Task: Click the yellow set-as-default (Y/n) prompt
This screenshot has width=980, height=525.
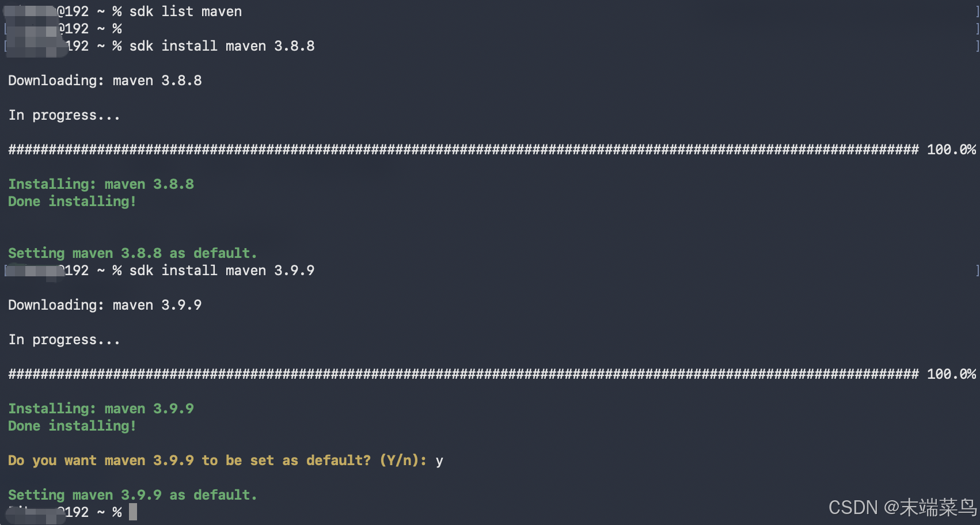Action: pyautogui.click(x=218, y=461)
